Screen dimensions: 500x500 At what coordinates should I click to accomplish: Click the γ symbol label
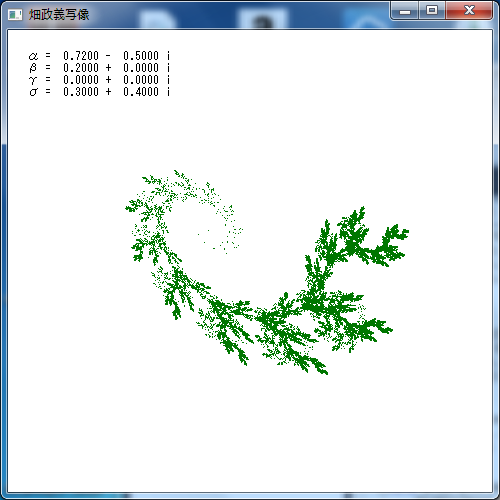[32, 80]
